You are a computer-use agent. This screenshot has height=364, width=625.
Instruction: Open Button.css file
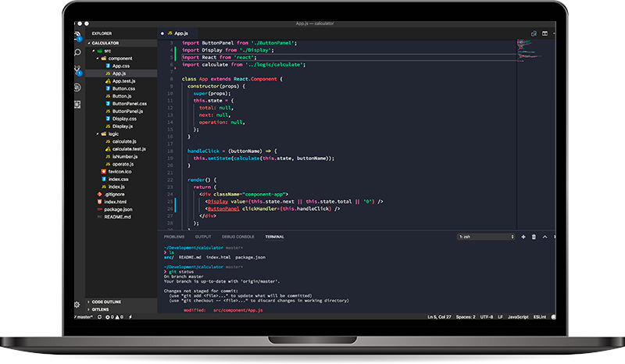(x=121, y=88)
